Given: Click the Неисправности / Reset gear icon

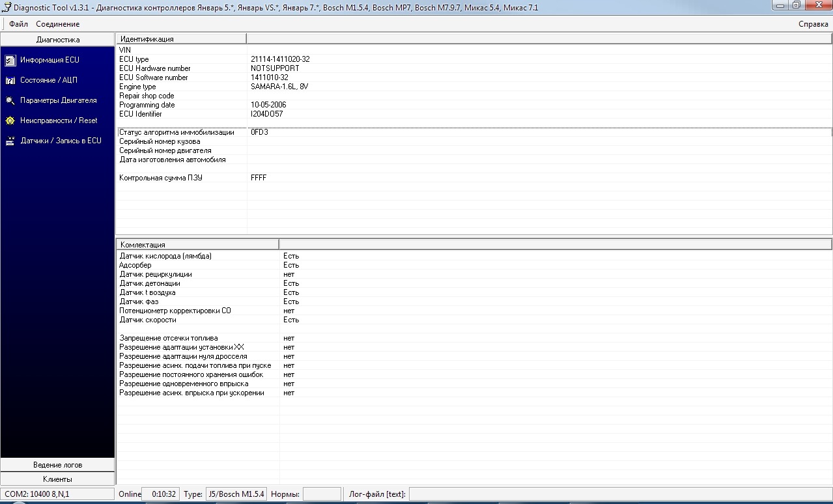Looking at the screenshot, I should click(10, 120).
